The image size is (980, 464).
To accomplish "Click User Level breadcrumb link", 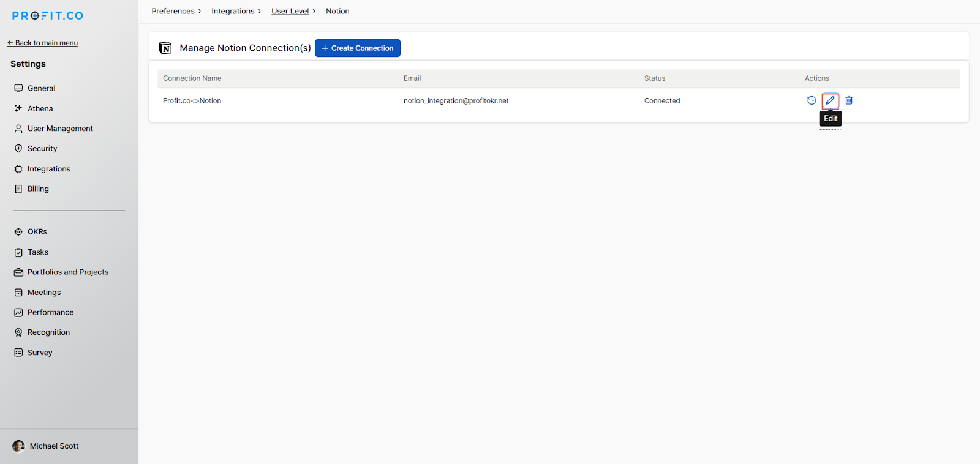I will click(290, 11).
